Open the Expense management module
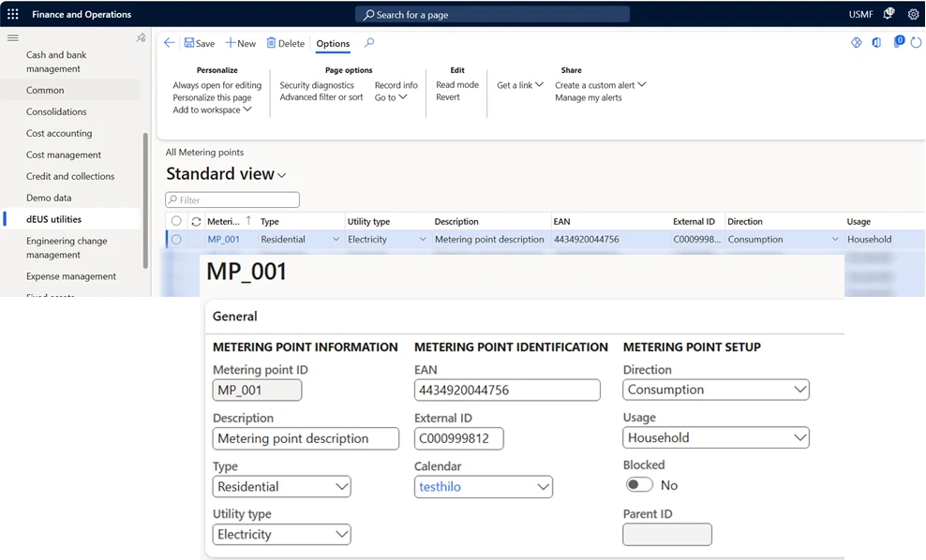The image size is (926, 560). [71, 276]
